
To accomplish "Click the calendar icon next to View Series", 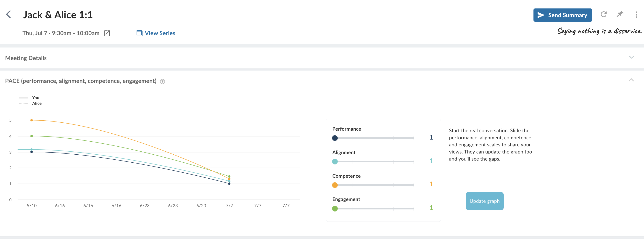I will pyautogui.click(x=139, y=33).
